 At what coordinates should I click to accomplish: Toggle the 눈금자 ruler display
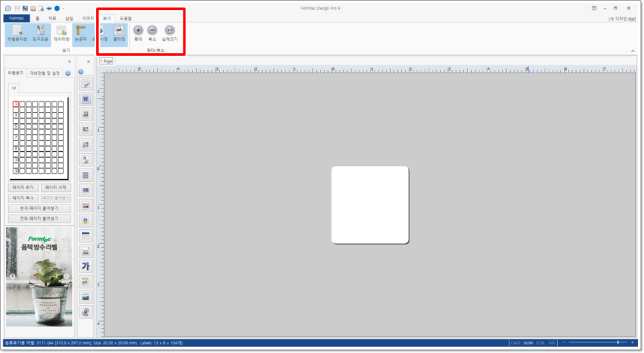81,34
